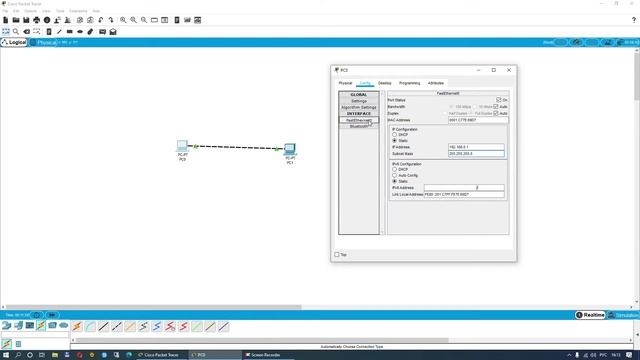Select Auto Config under IPv6 Configuration

(394, 175)
